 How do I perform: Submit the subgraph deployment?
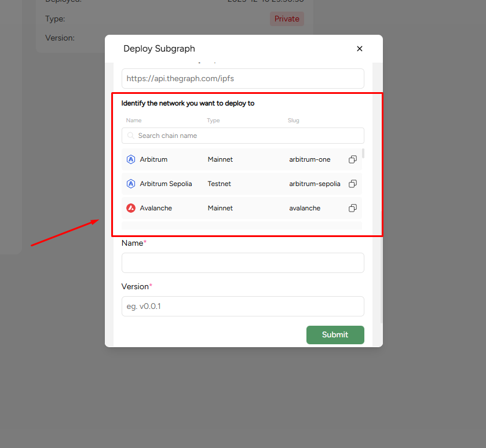[335, 335]
